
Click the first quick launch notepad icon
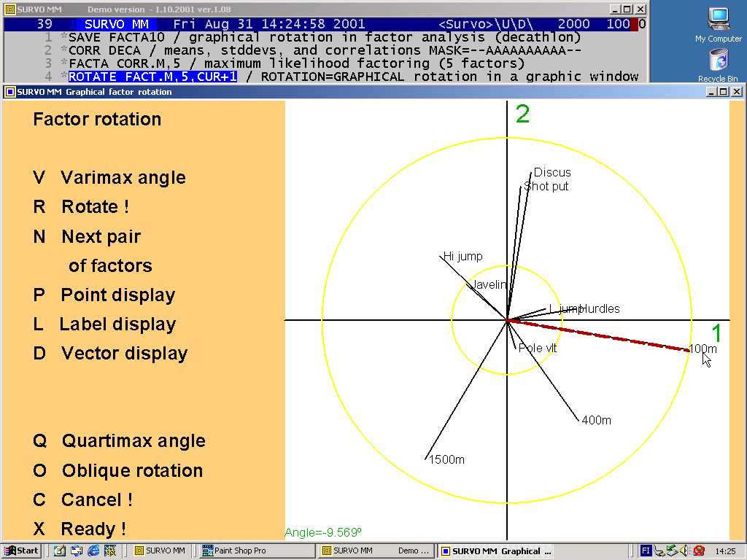tap(60, 551)
